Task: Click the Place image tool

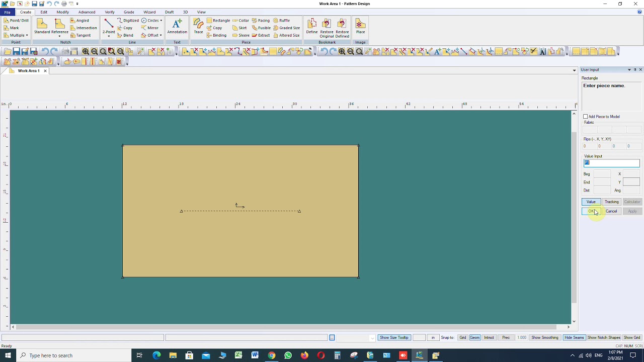Action: tap(360, 27)
